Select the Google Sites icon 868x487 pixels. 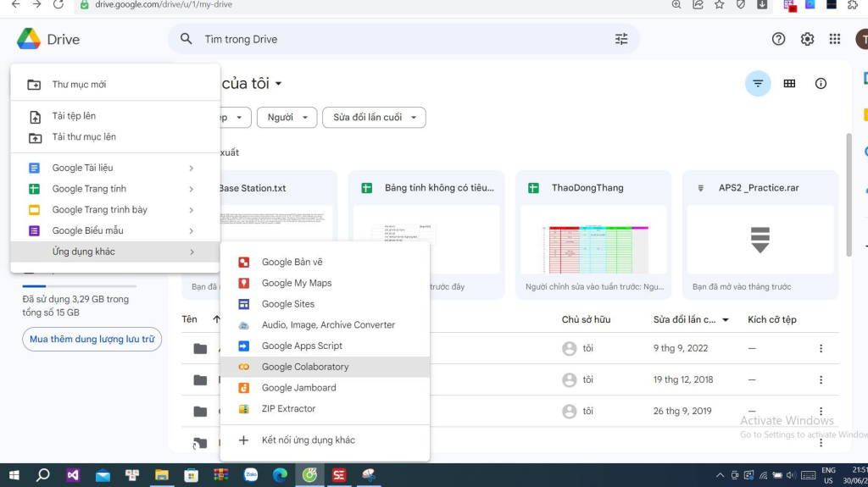coord(243,304)
